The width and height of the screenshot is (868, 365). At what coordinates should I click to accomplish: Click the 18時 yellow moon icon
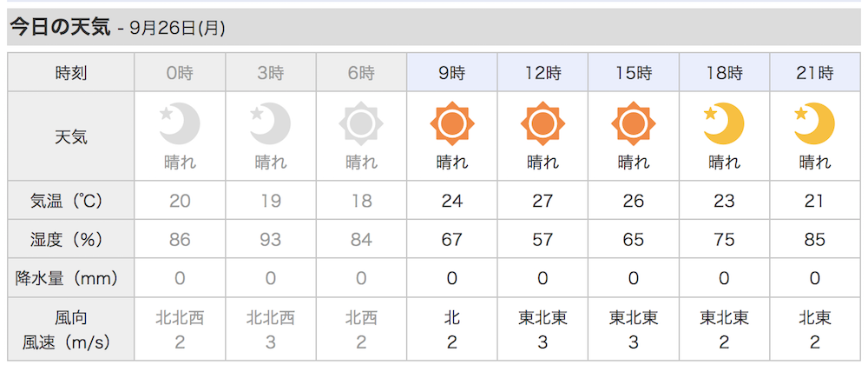724,124
